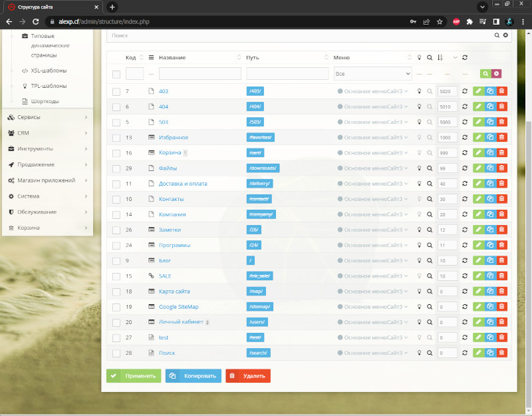Delete the Файлы row with red trash icon
Viewport: 532px width, 416px height.
[502, 168]
